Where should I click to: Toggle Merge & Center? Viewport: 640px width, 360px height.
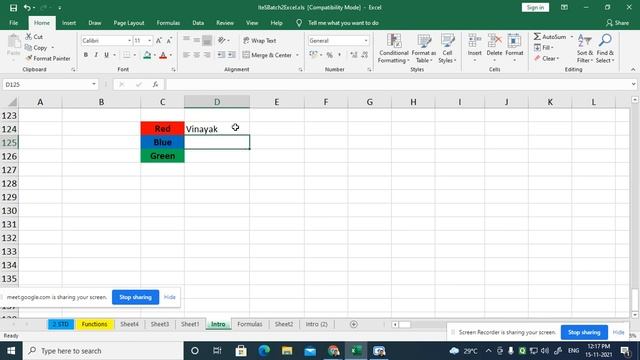coord(267,55)
